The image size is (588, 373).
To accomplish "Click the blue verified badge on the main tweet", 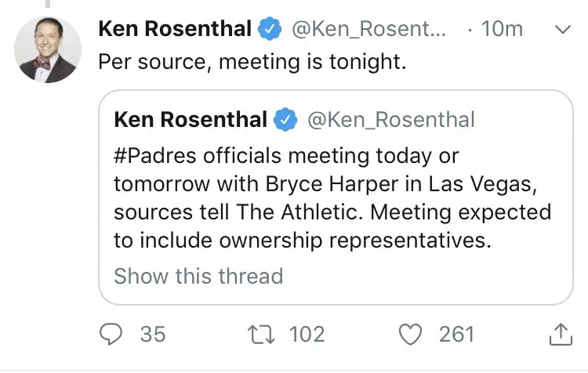I will point(270,30).
